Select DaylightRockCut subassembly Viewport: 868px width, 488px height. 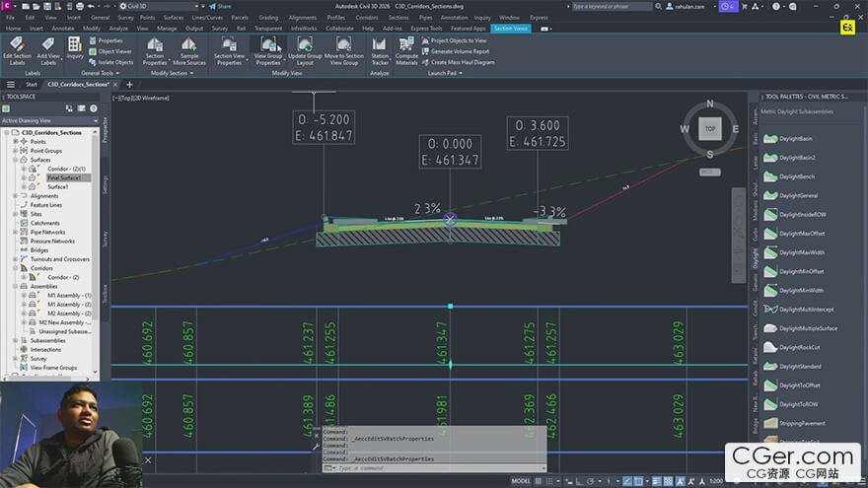pos(792,347)
